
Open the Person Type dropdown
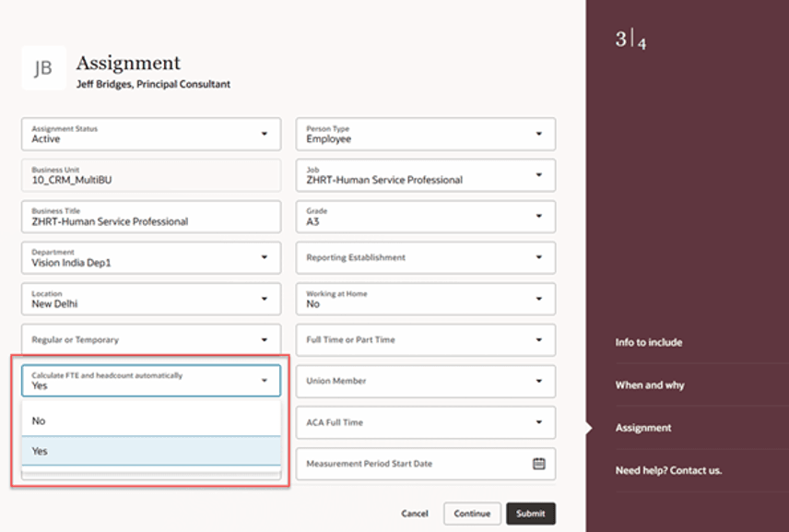426,134
